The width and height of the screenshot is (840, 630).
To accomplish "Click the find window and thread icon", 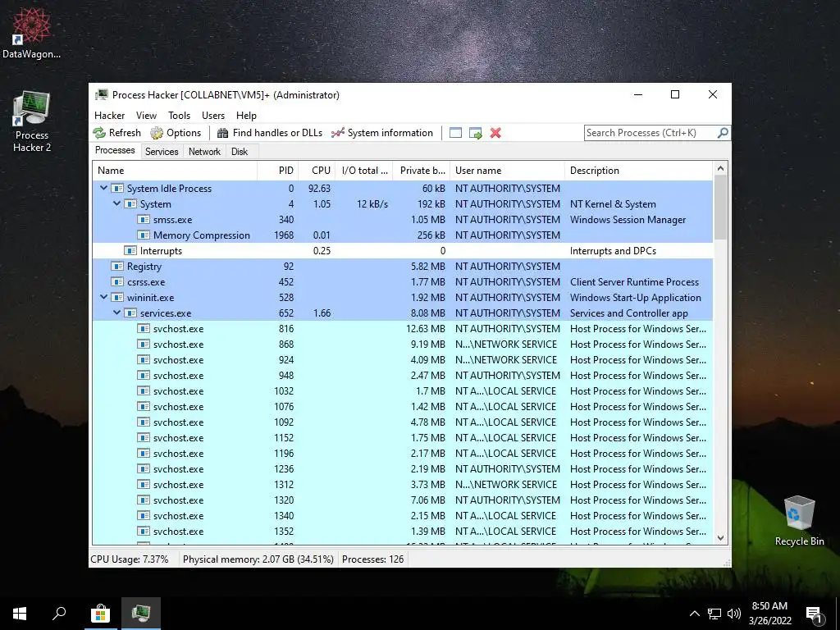I will [x=476, y=133].
